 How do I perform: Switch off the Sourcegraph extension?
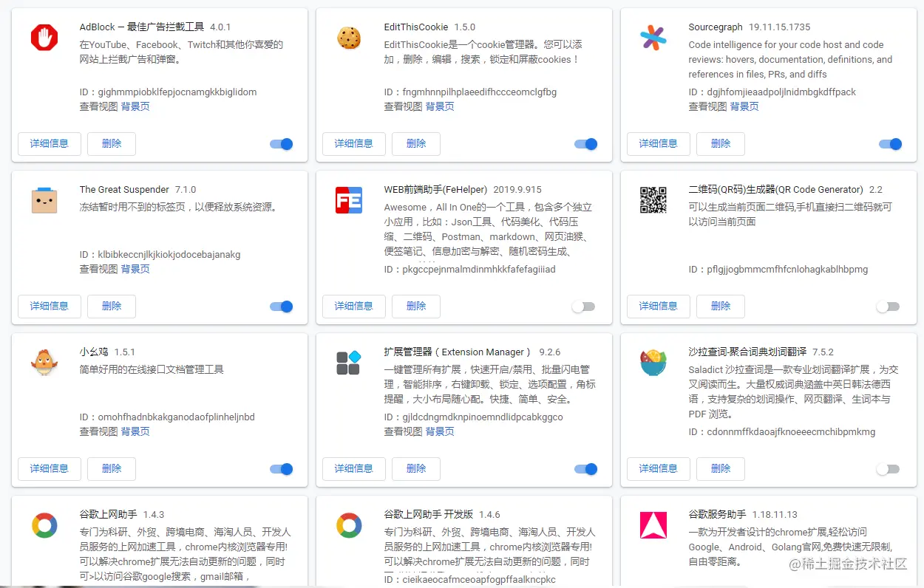pos(891,144)
